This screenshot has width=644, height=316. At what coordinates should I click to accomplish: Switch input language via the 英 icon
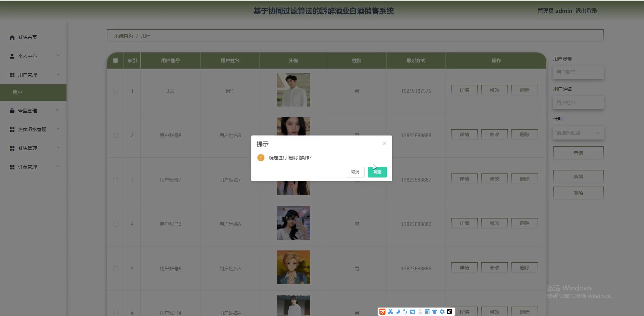390,312
